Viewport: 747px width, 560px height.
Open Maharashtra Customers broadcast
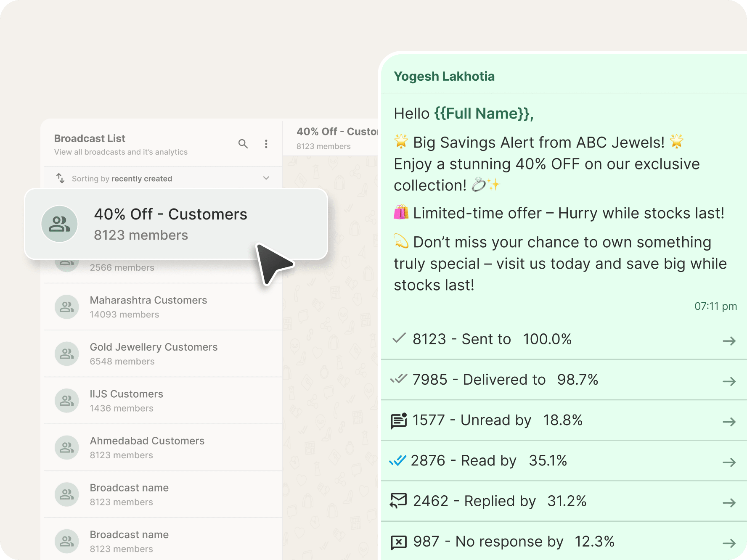coord(148,307)
